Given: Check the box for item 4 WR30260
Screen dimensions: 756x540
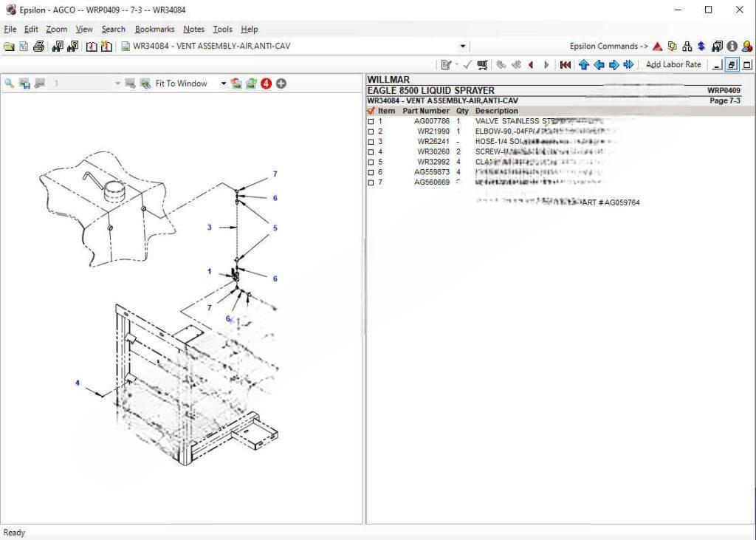Looking at the screenshot, I should (371, 152).
